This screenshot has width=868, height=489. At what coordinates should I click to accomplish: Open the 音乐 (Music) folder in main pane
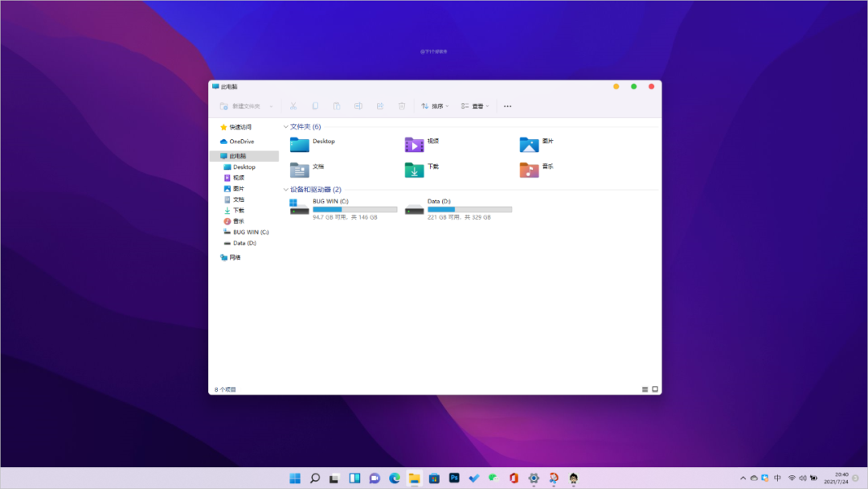[x=529, y=170]
